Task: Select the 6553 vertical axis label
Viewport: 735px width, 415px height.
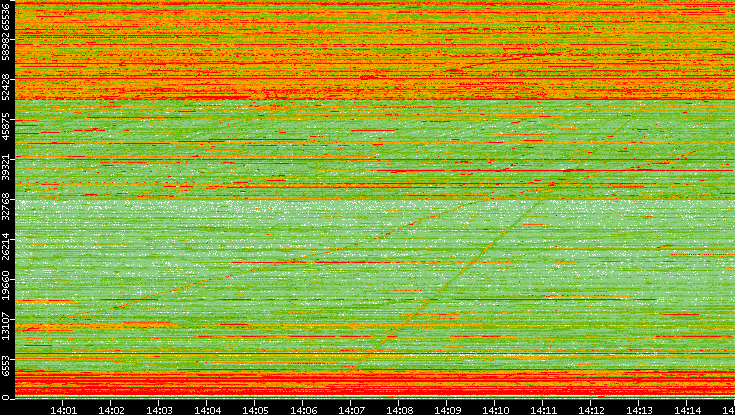Action: coord(5,366)
